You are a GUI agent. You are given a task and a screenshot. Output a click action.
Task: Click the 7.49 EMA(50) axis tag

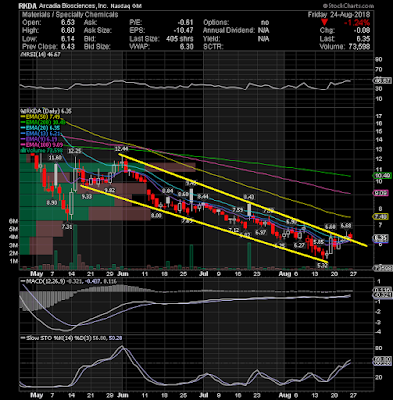point(380,217)
